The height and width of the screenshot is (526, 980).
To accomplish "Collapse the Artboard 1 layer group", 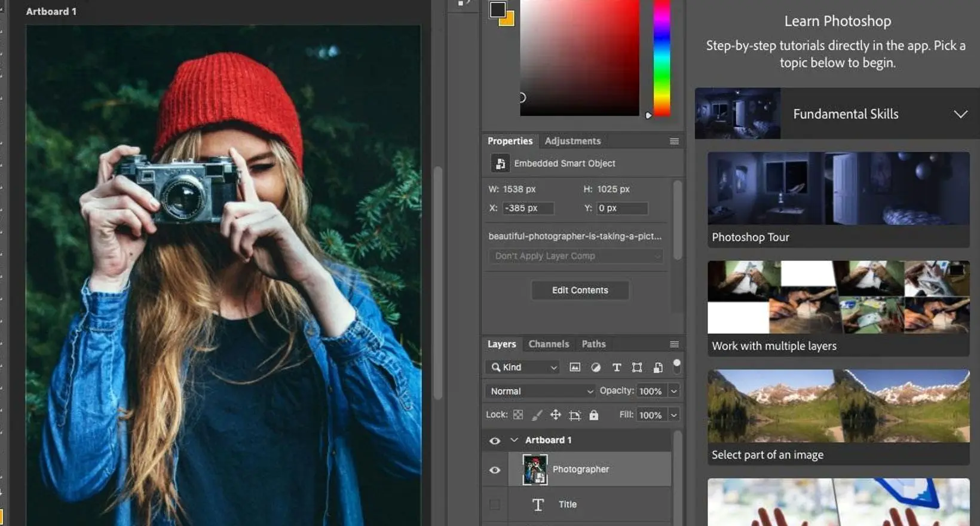I will (514, 440).
